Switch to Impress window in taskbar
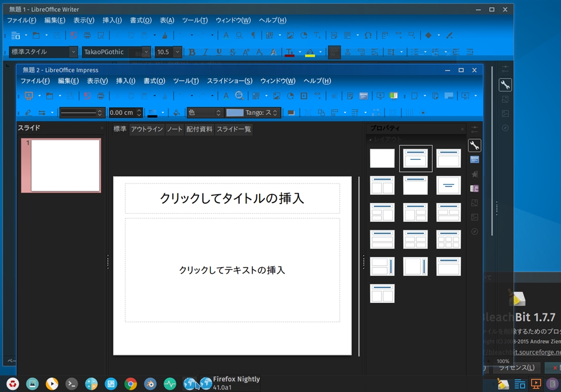Image resolution: width=561 pixels, height=392 pixels. coord(536,384)
